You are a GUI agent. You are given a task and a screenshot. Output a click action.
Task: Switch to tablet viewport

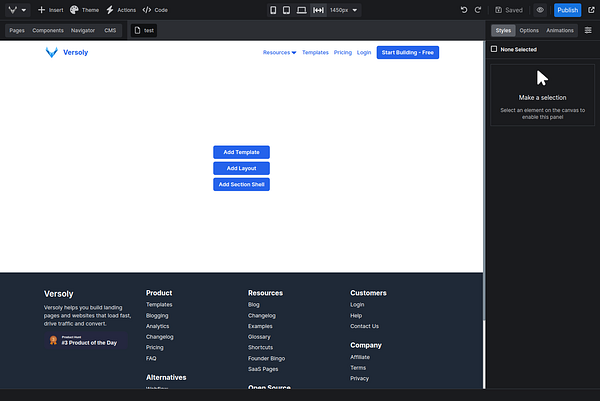(x=286, y=10)
